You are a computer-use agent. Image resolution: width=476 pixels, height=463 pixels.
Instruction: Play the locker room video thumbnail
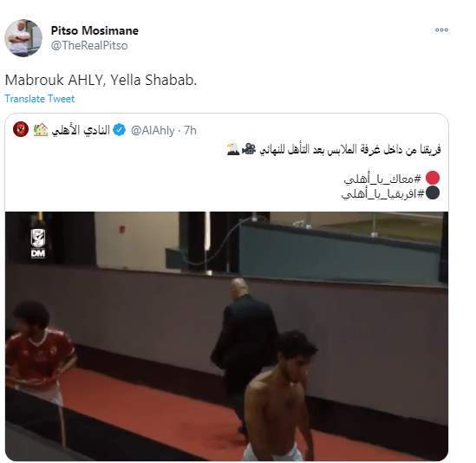226,336
